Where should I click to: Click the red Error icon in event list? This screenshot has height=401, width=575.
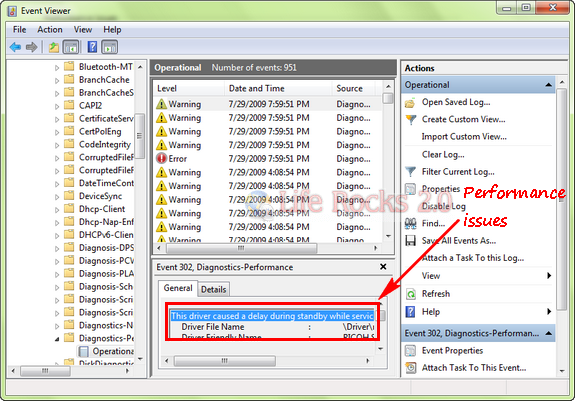click(161, 159)
